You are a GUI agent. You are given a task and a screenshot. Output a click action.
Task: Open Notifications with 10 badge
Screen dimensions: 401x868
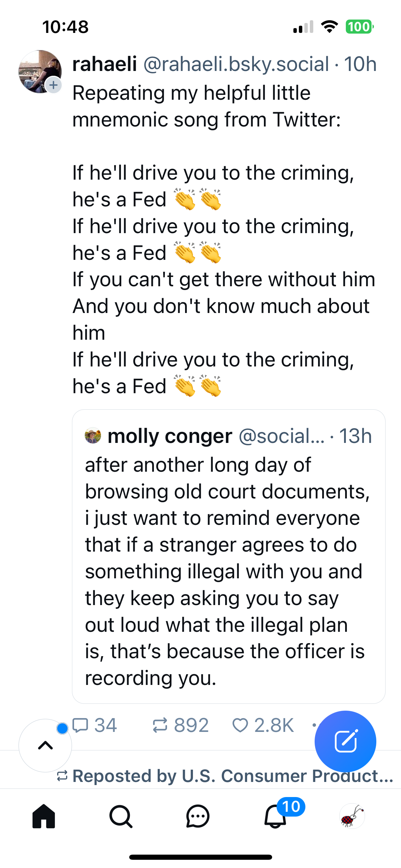tap(275, 816)
